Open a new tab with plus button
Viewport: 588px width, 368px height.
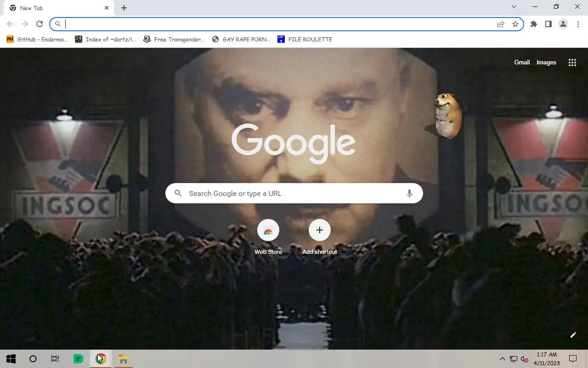(124, 8)
